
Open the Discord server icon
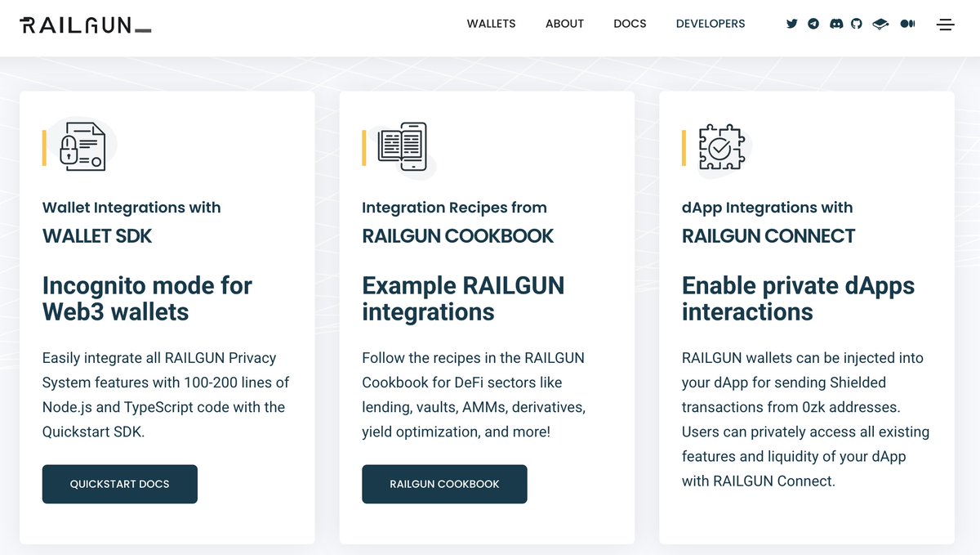pos(835,24)
